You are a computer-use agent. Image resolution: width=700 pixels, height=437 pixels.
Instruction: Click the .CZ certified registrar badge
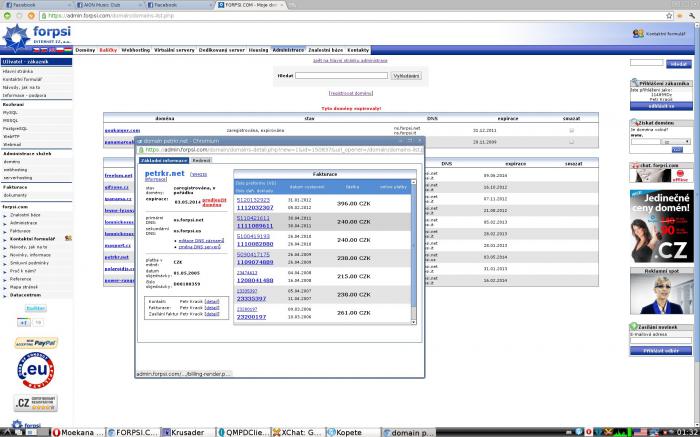click(36, 403)
